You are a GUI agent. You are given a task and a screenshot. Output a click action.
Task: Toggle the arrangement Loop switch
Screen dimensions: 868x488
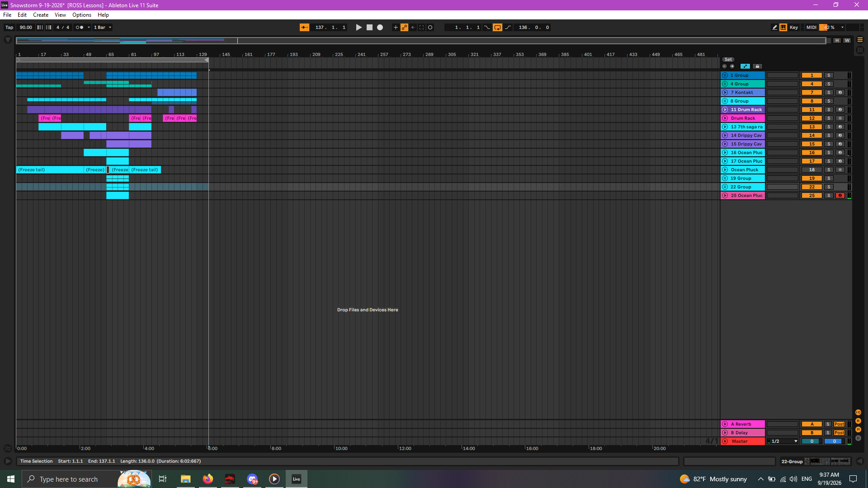pyautogui.click(x=497, y=28)
